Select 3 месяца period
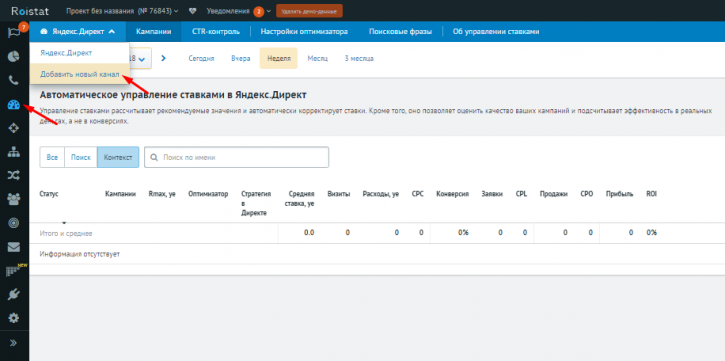Screen dimensions: 725x361 coord(359,59)
